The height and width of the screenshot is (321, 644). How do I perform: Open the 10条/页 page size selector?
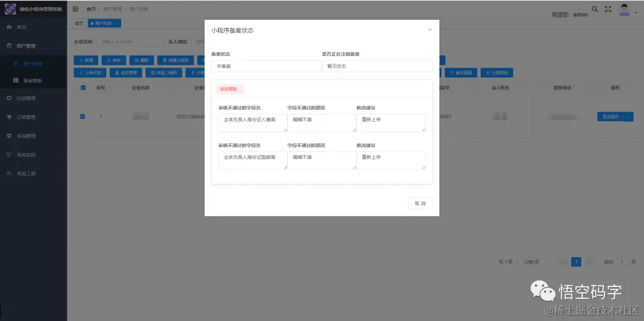[534, 262]
